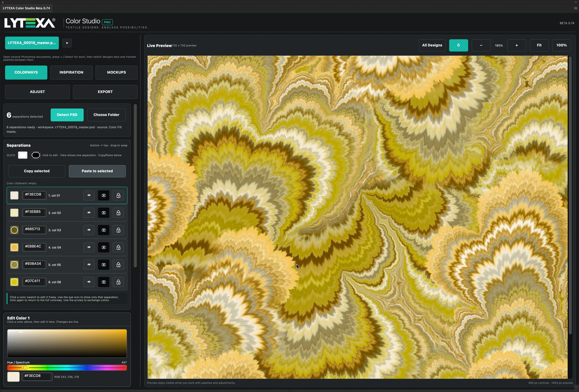Image resolution: width=579 pixels, height=392 pixels.
Task: Click the refresh preview icon button
Action: click(x=458, y=45)
